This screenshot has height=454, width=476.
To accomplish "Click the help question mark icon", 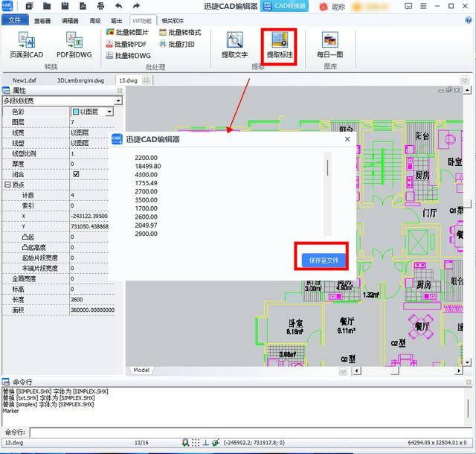I will tap(469, 20).
